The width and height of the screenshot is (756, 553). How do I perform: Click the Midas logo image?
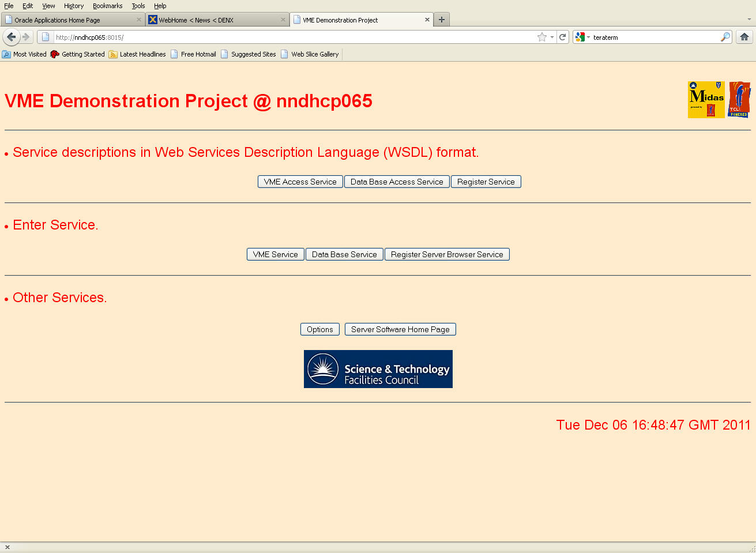pos(706,100)
